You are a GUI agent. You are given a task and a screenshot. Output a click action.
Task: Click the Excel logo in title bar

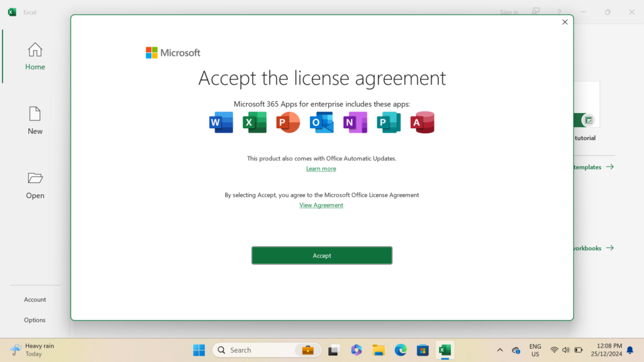point(13,12)
